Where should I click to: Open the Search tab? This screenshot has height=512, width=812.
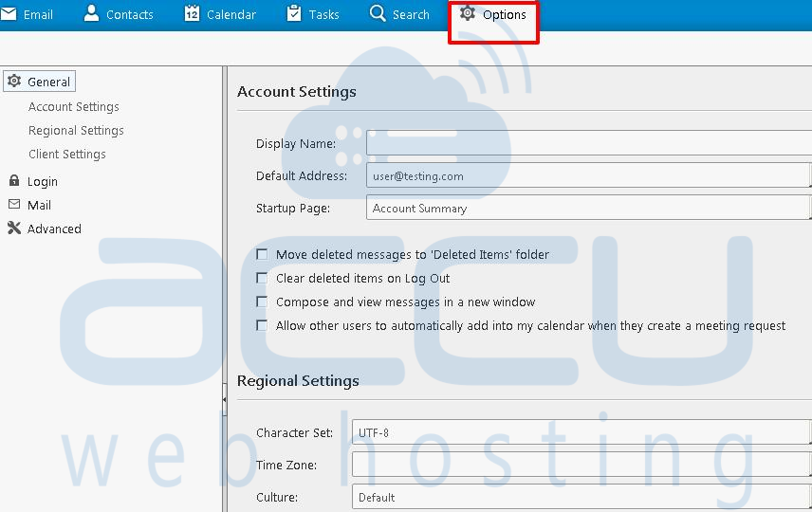(x=411, y=14)
